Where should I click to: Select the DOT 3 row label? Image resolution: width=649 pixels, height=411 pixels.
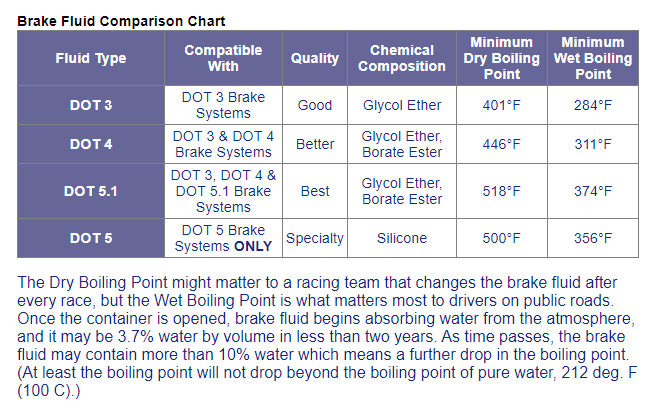pyautogui.click(x=91, y=105)
